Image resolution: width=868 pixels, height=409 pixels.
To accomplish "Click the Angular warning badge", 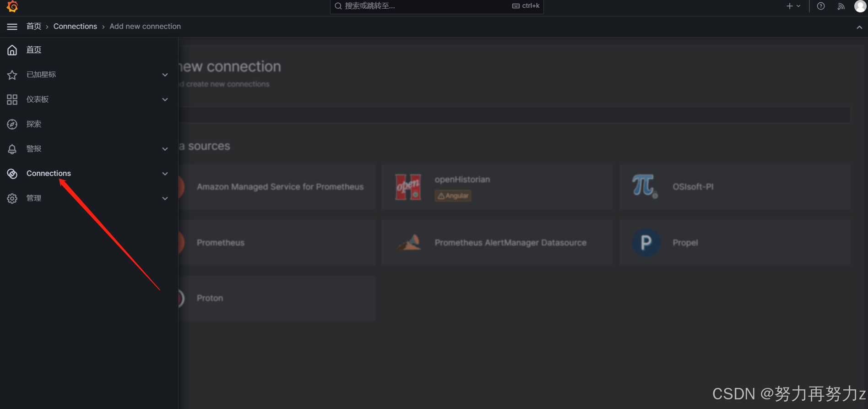I will (x=453, y=196).
